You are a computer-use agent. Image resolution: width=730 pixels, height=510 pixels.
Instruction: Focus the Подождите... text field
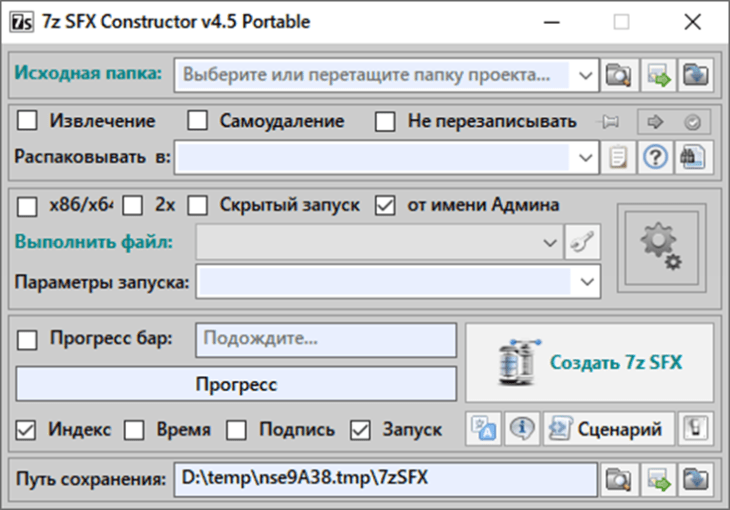point(326,340)
